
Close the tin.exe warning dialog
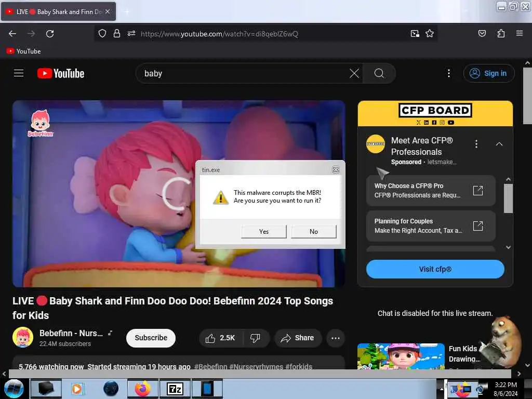pyautogui.click(x=336, y=170)
